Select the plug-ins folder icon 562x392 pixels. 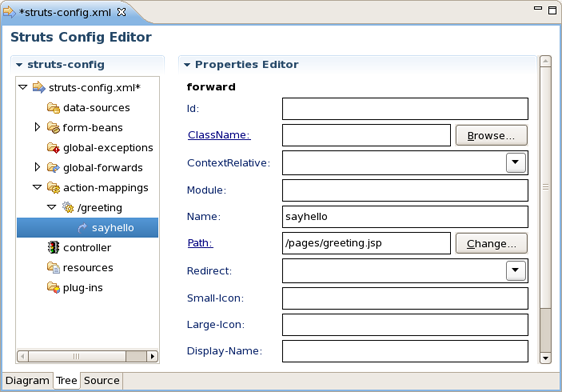click(x=53, y=287)
